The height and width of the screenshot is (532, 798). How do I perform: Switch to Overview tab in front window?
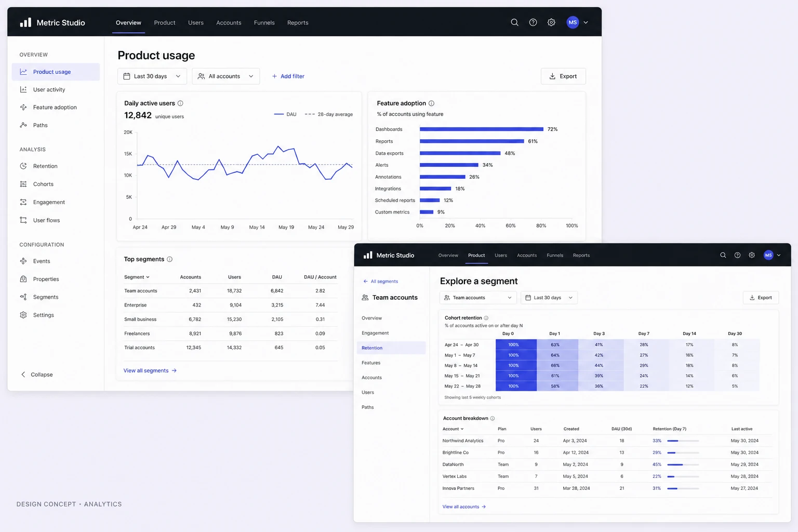pyautogui.click(x=448, y=255)
